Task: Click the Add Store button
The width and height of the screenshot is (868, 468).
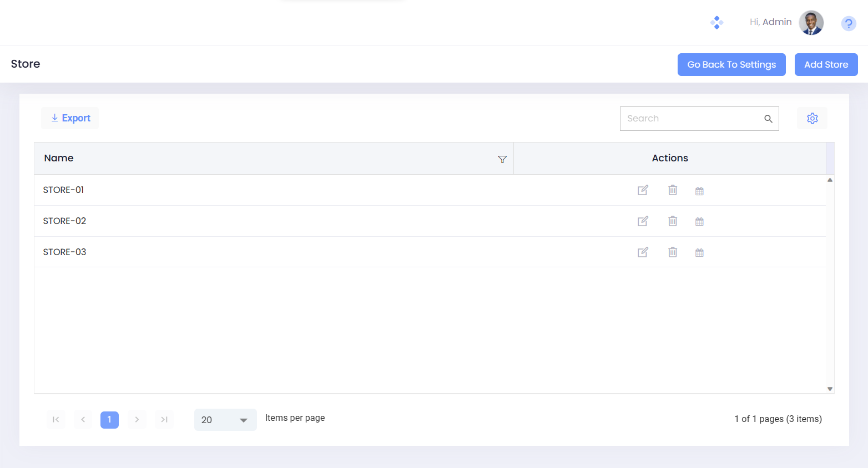Action: [826, 64]
